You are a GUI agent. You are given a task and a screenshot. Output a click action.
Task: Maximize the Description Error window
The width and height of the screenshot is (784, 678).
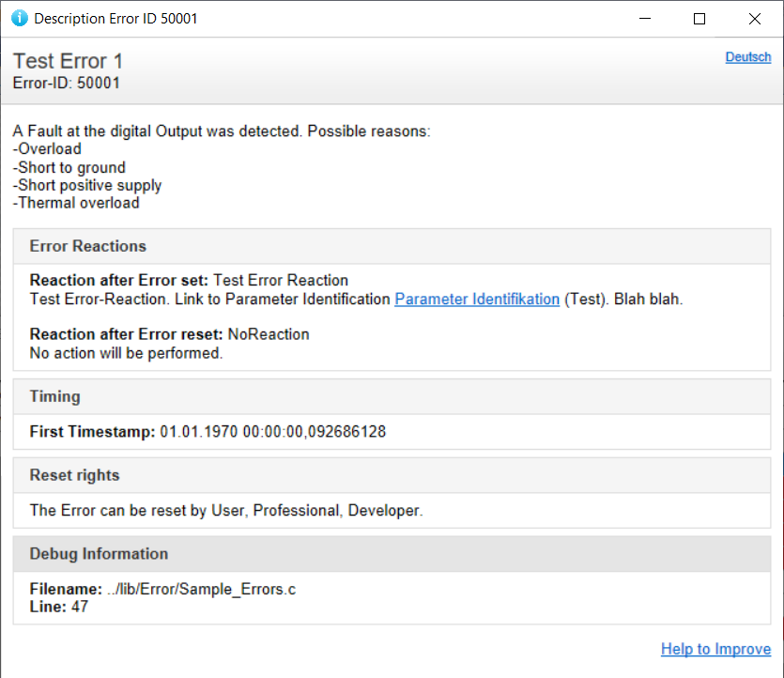coord(699,19)
